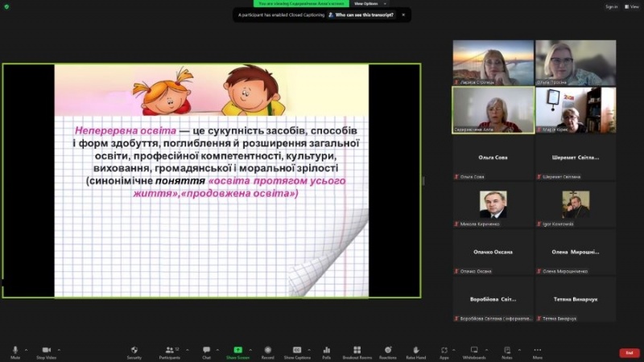Open the Security shield icon

(134, 352)
